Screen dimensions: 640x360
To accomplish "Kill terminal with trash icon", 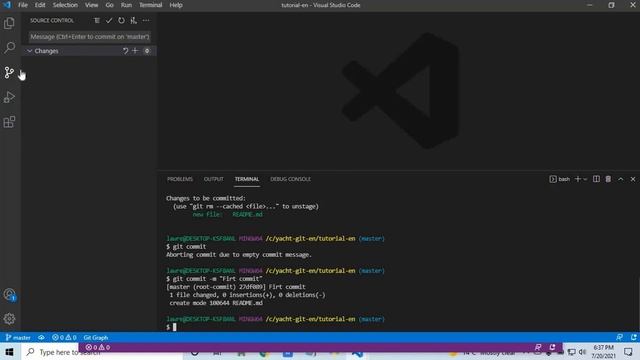I will [608, 179].
